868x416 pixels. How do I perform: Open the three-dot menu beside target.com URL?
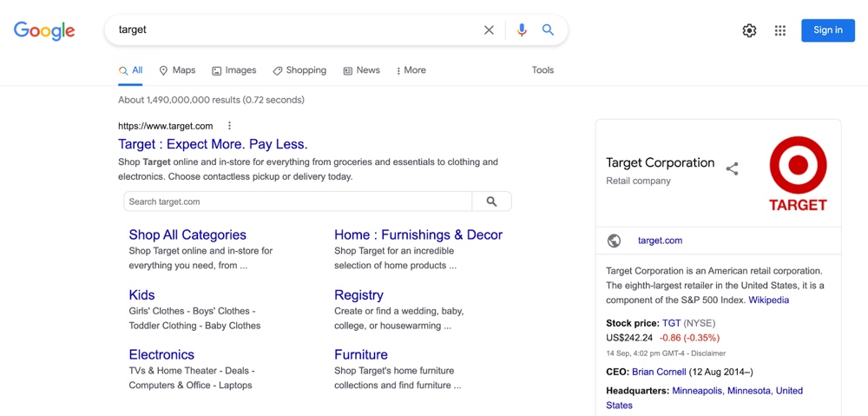pos(229,126)
